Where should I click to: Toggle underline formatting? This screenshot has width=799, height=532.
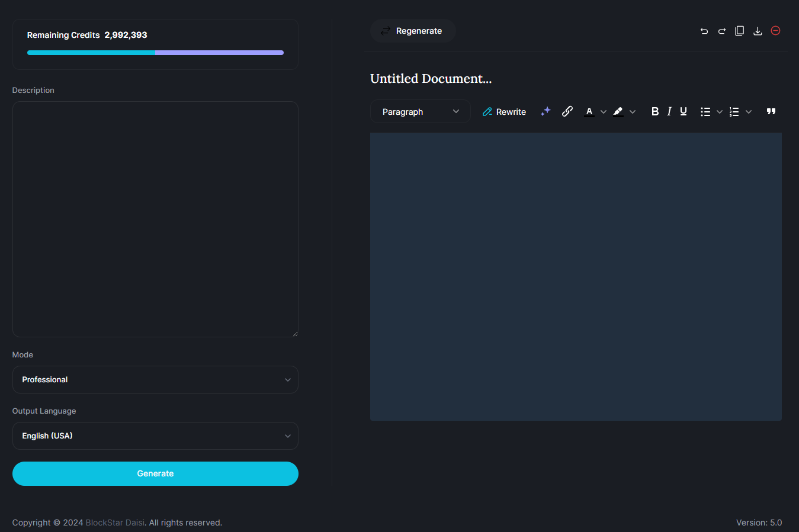tap(683, 111)
